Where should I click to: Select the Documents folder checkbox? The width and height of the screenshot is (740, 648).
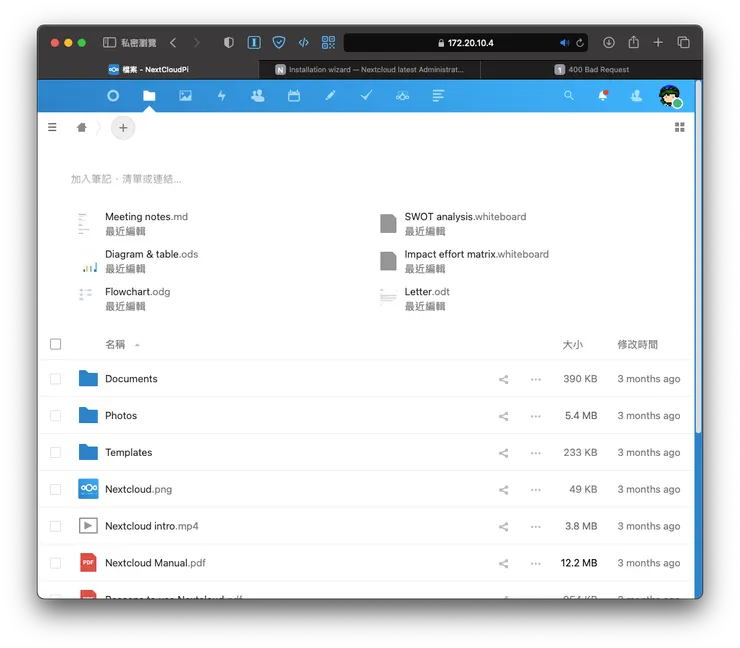[56, 379]
